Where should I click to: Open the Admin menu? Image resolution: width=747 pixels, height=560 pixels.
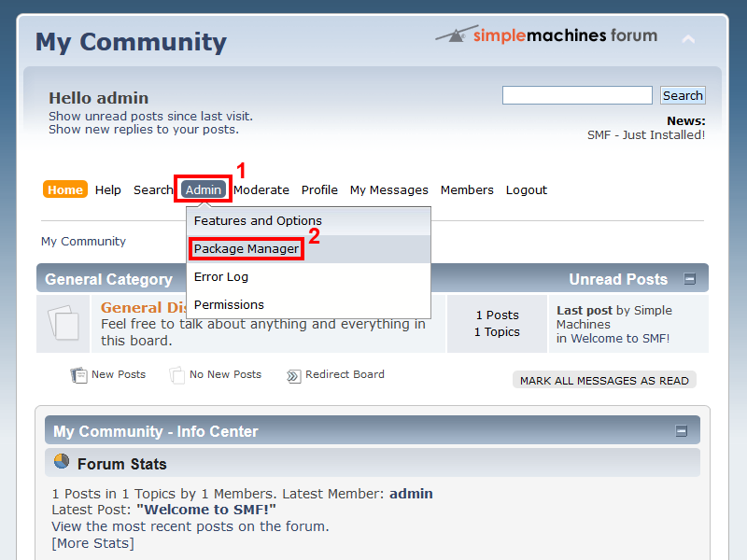click(x=203, y=189)
